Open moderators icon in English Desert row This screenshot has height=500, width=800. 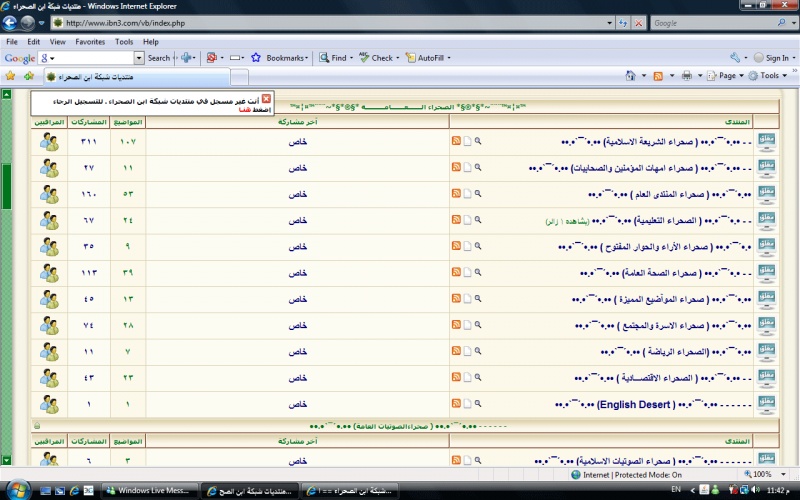[x=49, y=405]
